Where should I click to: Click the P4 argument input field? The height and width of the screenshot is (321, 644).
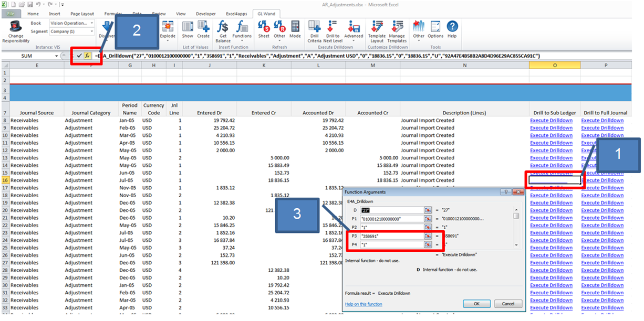point(391,244)
